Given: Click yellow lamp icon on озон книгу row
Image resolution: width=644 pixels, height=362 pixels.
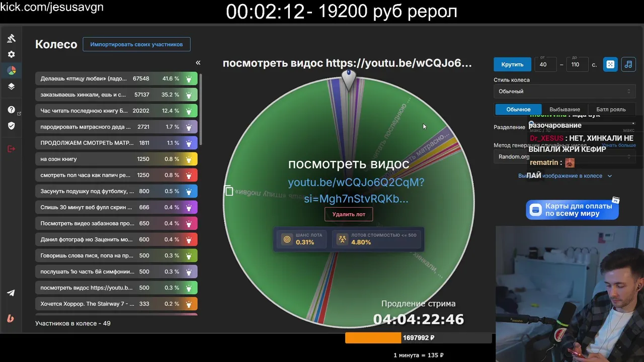Looking at the screenshot, I should (x=189, y=159).
